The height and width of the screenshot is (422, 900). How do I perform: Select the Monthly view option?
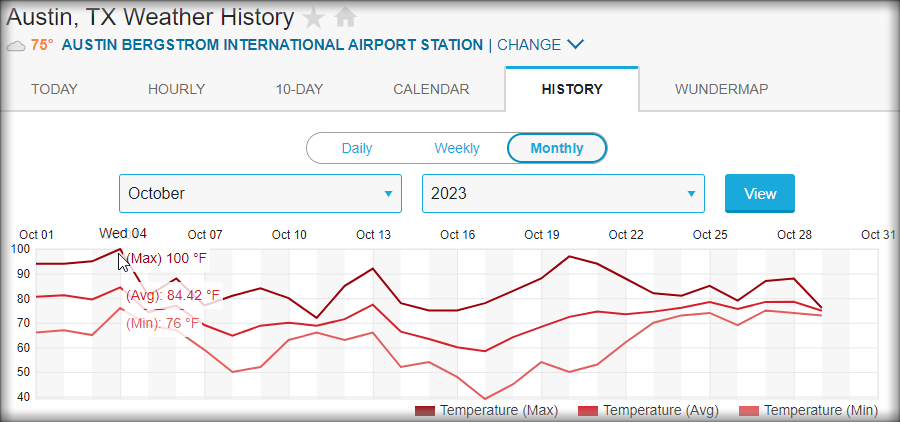[557, 148]
